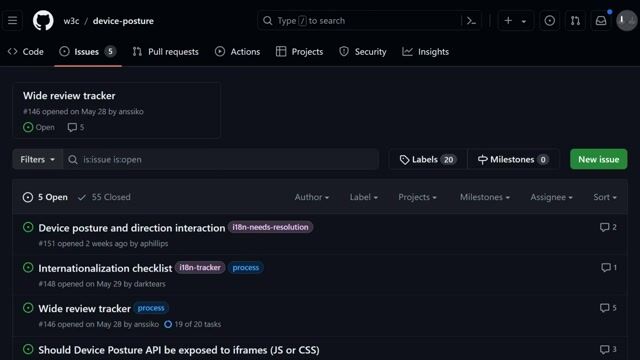Open comments on Wide review tracker list row
Viewport: 640px width, 360px height.
click(608, 308)
